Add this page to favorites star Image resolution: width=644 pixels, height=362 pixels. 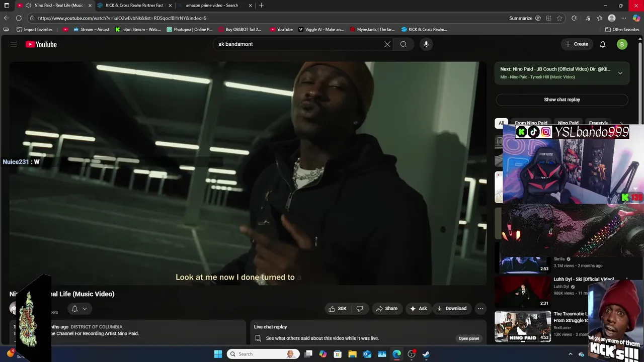pyautogui.click(x=559, y=18)
